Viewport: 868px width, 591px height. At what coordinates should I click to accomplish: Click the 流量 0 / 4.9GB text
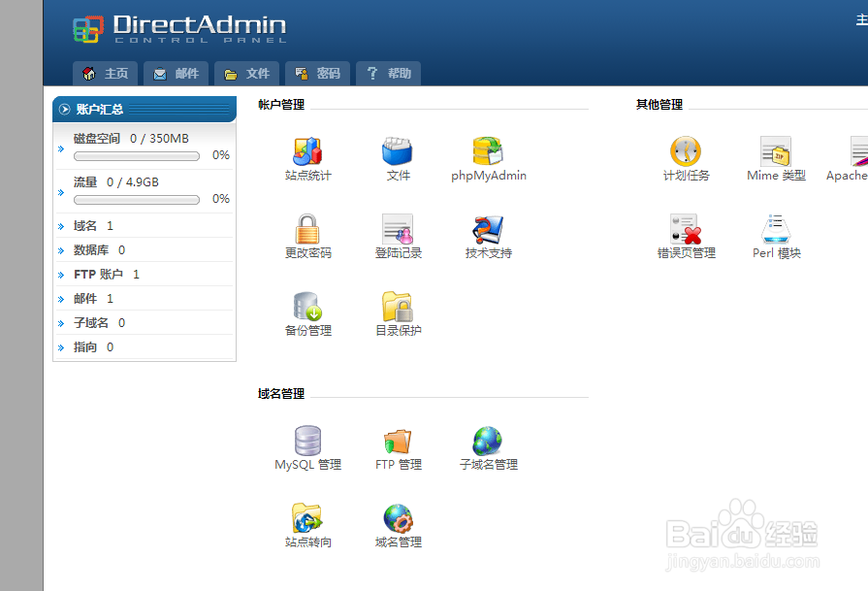pyautogui.click(x=116, y=182)
